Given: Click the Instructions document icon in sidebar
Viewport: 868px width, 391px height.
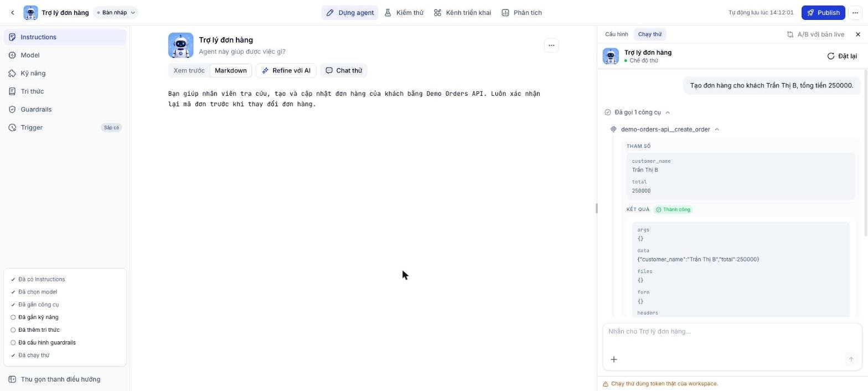Looking at the screenshot, I should [x=12, y=37].
